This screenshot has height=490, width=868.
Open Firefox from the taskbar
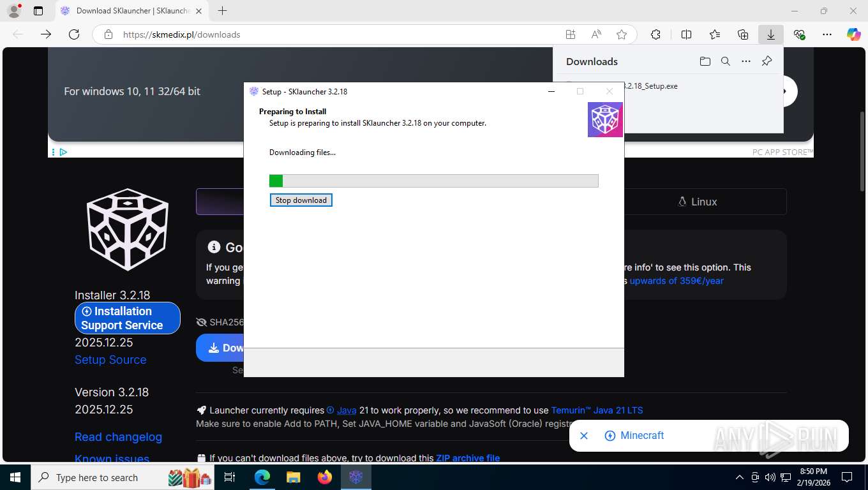click(324, 477)
